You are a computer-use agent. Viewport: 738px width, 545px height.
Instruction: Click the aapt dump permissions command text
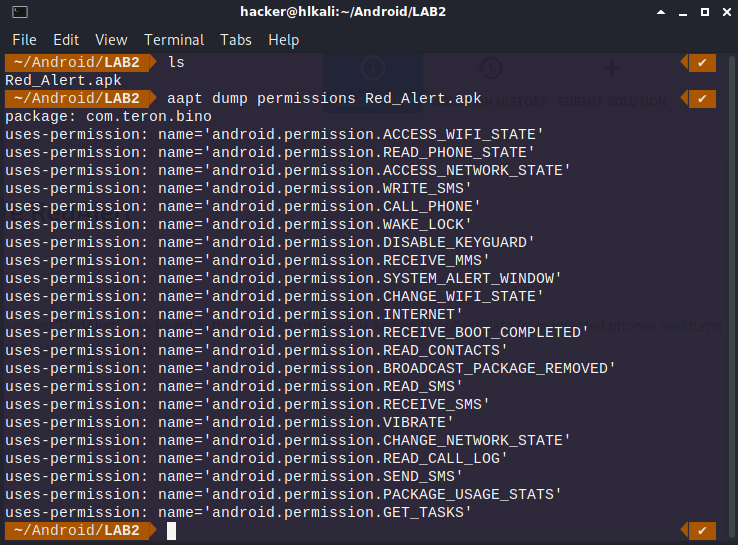(324, 99)
